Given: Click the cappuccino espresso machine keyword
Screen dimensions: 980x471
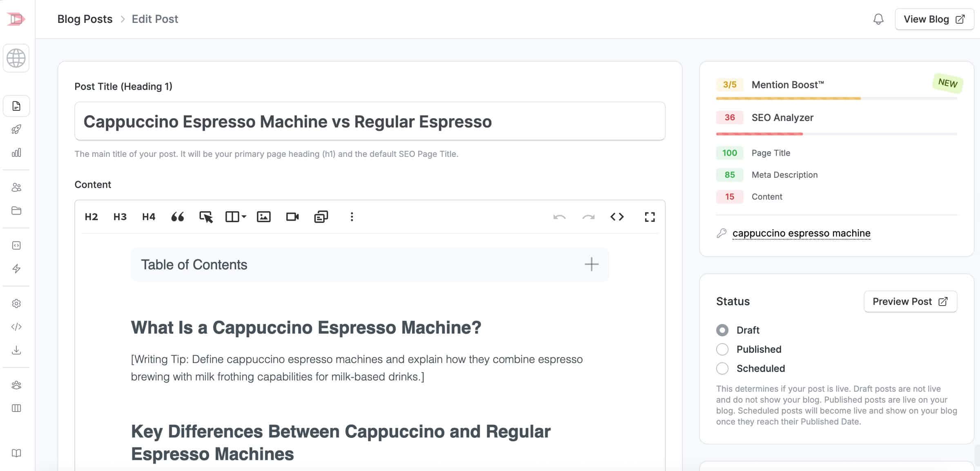Looking at the screenshot, I should 801,233.
